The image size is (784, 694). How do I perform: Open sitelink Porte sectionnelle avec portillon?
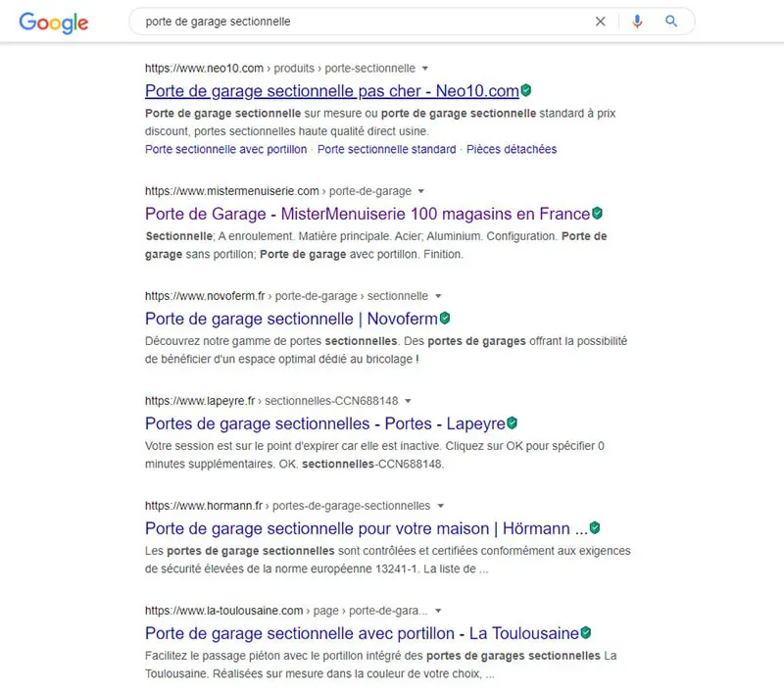(x=226, y=149)
